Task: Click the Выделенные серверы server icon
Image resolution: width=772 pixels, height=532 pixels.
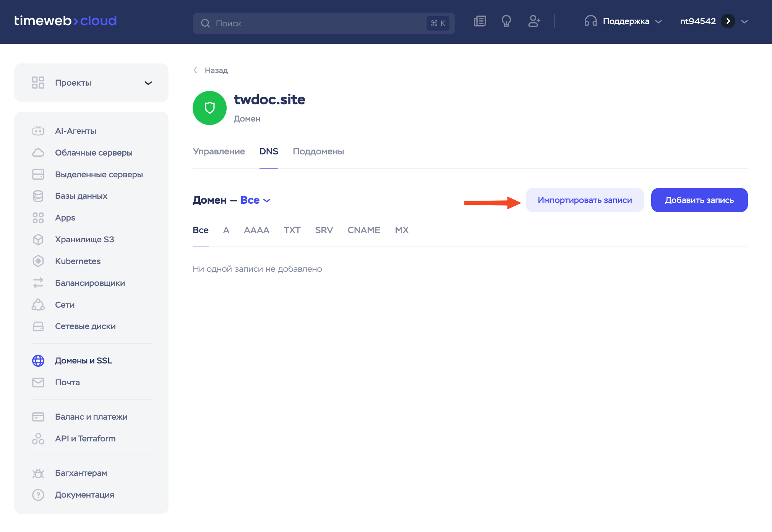Action: [38, 174]
